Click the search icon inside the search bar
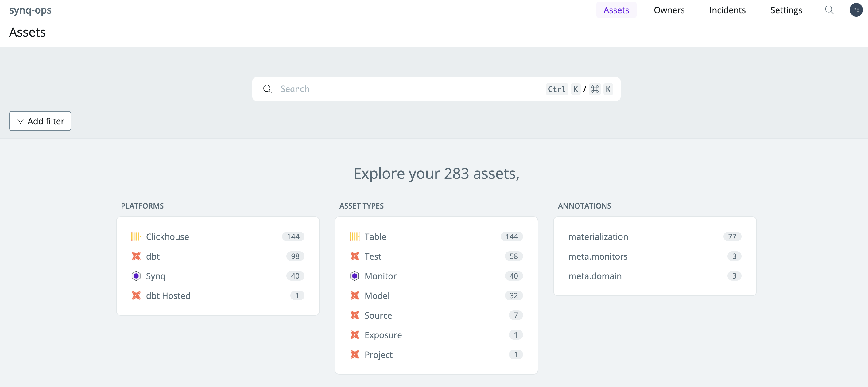The image size is (868, 387). [x=267, y=89]
